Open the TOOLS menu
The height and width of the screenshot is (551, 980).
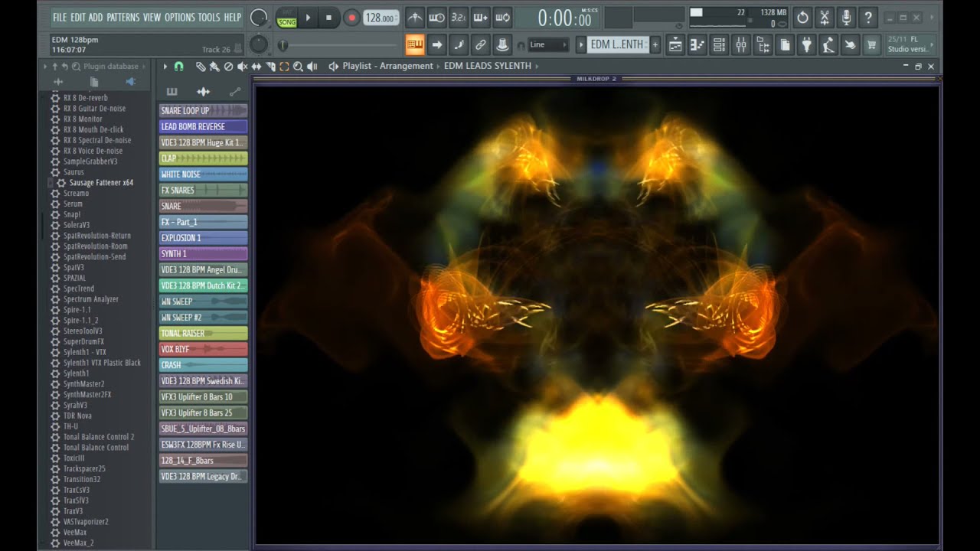(209, 18)
